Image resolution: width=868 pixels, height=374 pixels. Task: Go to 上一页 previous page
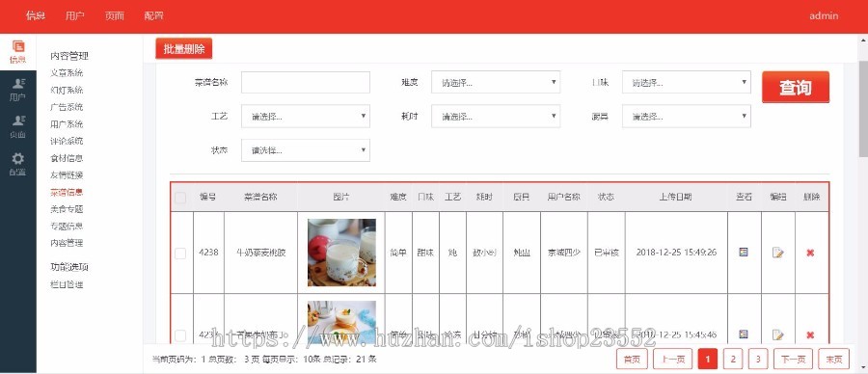coord(672,360)
